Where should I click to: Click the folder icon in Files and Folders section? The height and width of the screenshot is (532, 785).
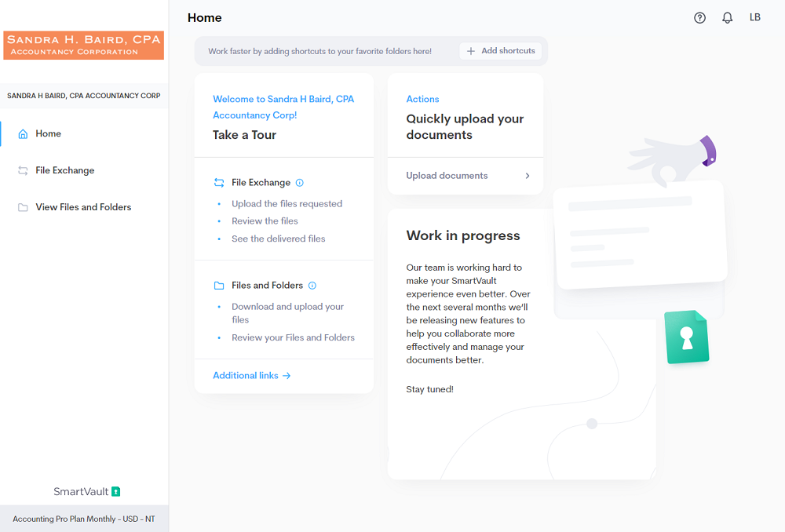tap(219, 286)
